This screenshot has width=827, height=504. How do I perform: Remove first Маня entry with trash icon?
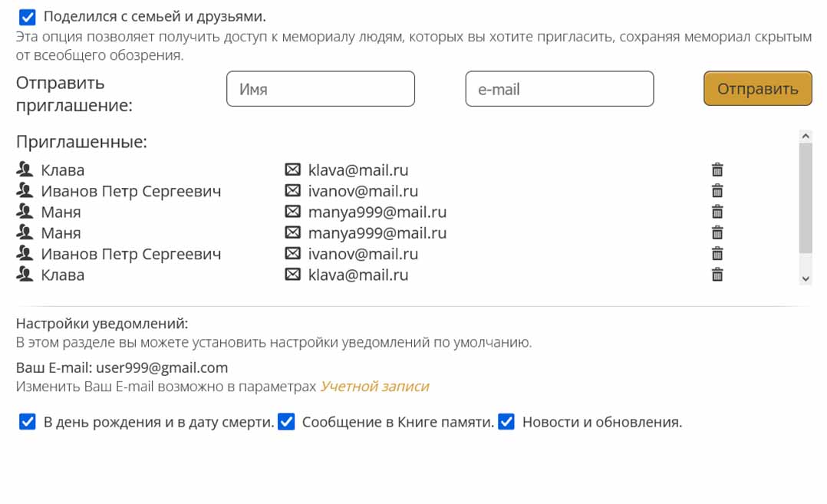pyautogui.click(x=717, y=212)
